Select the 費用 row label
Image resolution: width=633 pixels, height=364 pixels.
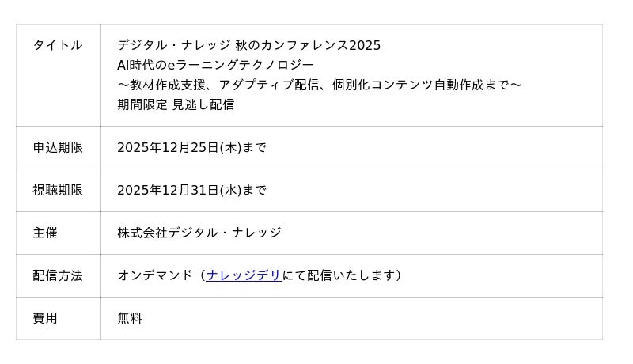click(45, 318)
